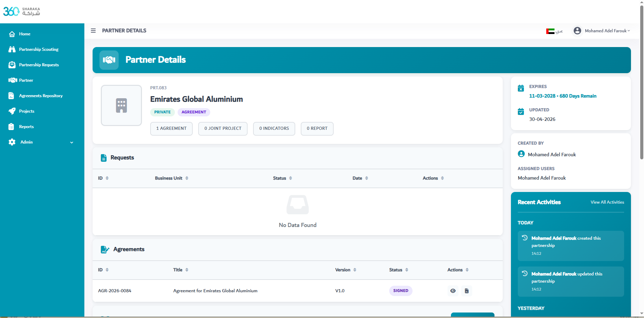
Task: Click the Requests section document icon
Action: [104, 158]
